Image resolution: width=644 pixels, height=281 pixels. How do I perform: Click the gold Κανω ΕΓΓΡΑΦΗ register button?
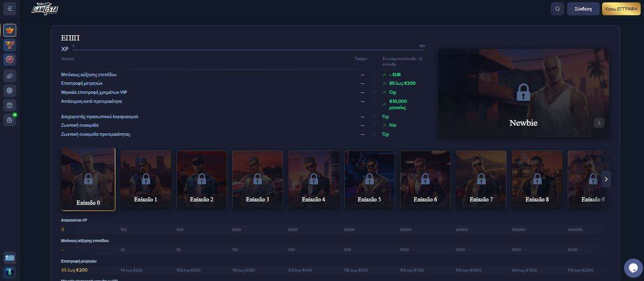[x=621, y=9]
